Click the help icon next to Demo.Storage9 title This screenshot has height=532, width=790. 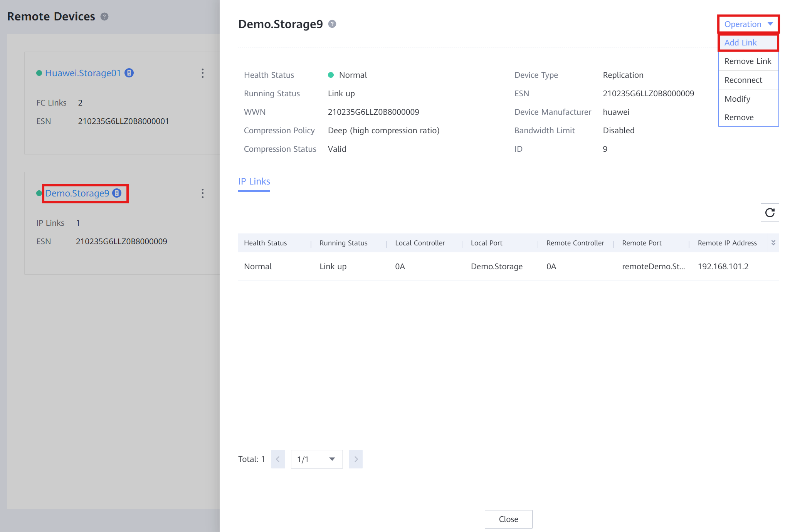332,24
